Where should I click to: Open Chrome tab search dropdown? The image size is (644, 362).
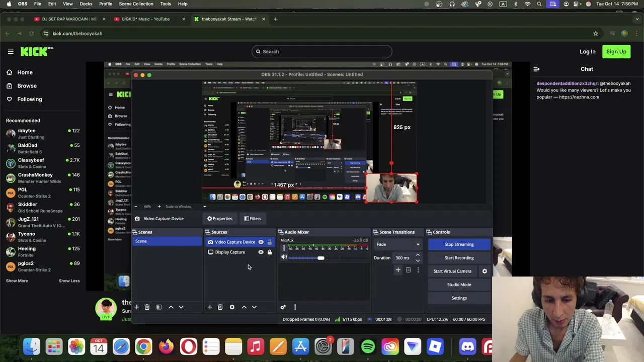point(636,19)
